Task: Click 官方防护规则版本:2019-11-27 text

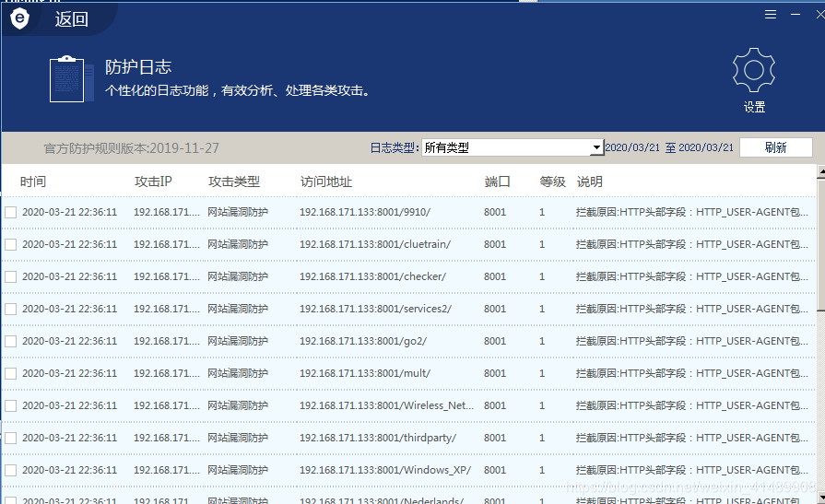Action: [x=131, y=148]
